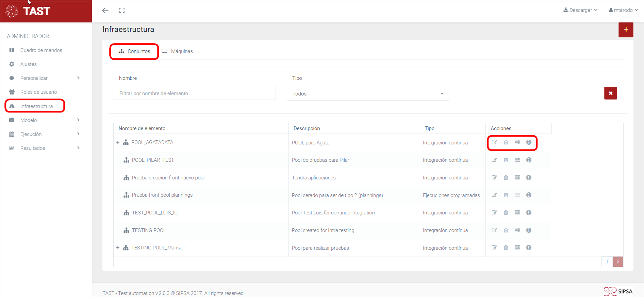
Task: Show info for TESTING POOL row
Action: point(529,230)
